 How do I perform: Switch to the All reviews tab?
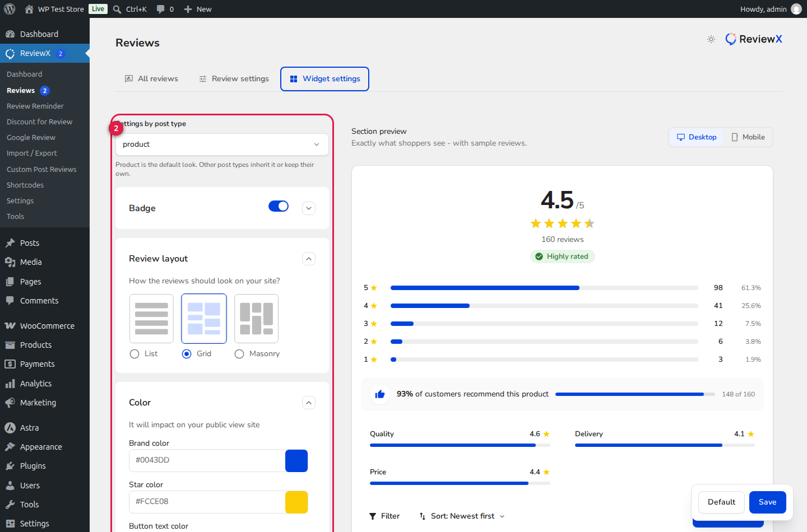tap(151, 79)
